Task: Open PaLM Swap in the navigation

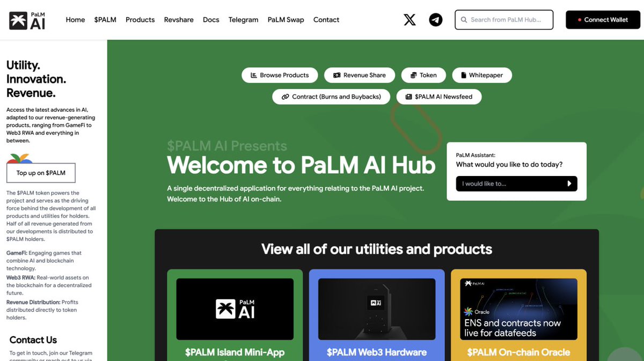Action: coord(286,20)
